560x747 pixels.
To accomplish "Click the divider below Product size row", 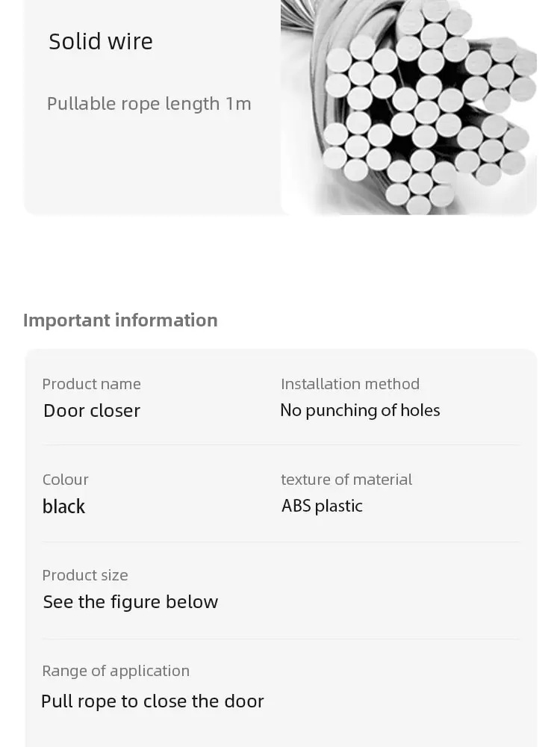I will (x=281, y=639).
